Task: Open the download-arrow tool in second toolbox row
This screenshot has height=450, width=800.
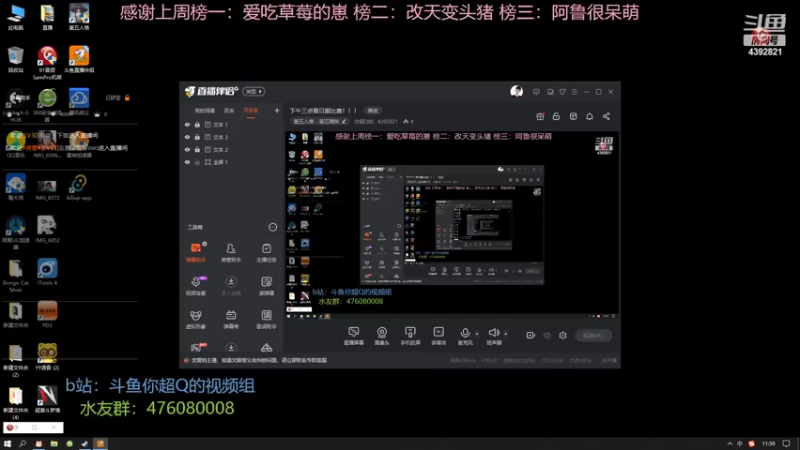Action: click(x=231, y=286)
